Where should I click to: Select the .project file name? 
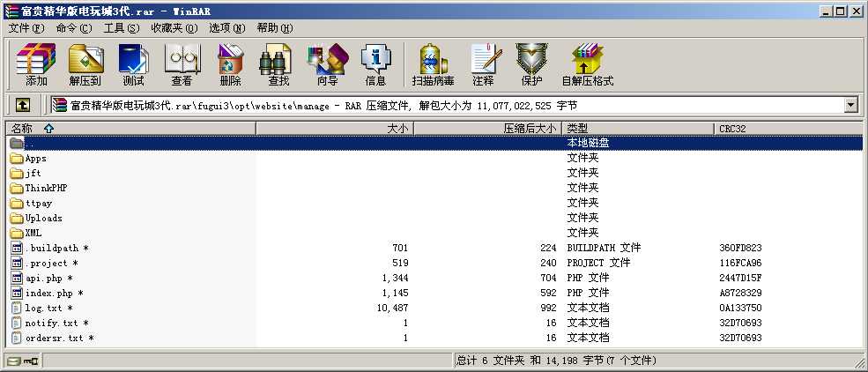[x=51, y=263]
